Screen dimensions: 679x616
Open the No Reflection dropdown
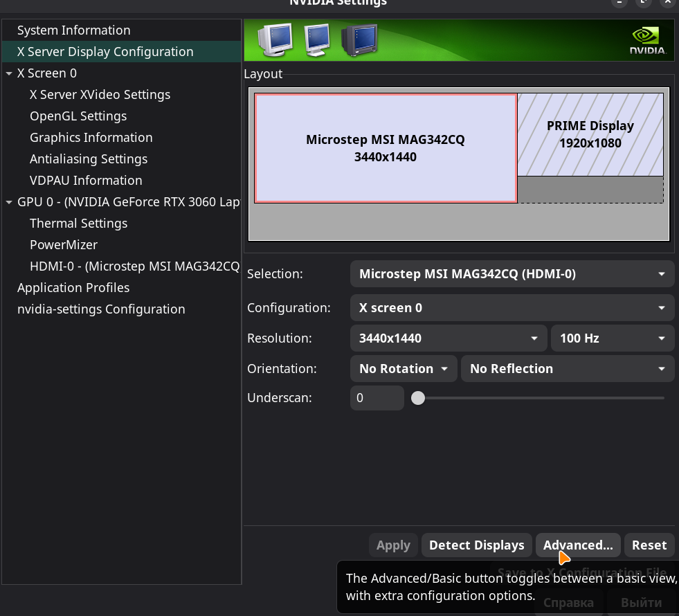(x=568, y=368)
